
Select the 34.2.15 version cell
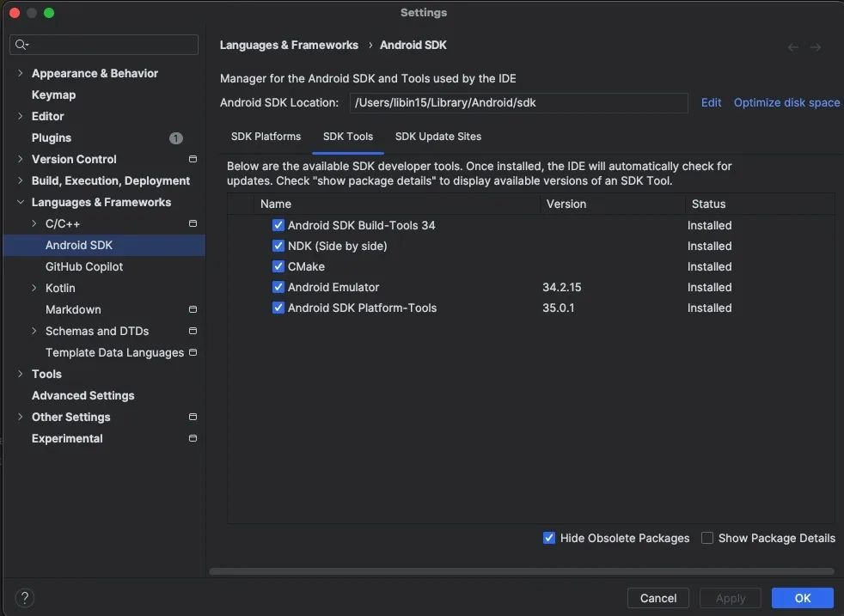562,287
